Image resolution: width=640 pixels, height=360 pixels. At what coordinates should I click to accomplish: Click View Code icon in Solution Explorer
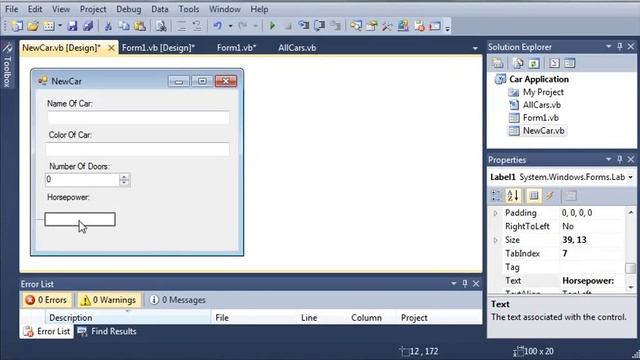pyautogui.click(x=554, y=63)
